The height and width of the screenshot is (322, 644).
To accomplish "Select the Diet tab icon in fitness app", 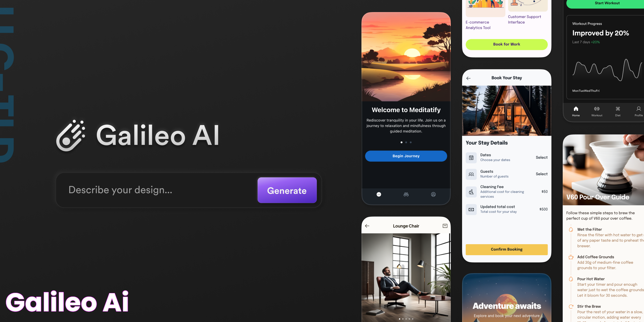I will pos(618,109).
